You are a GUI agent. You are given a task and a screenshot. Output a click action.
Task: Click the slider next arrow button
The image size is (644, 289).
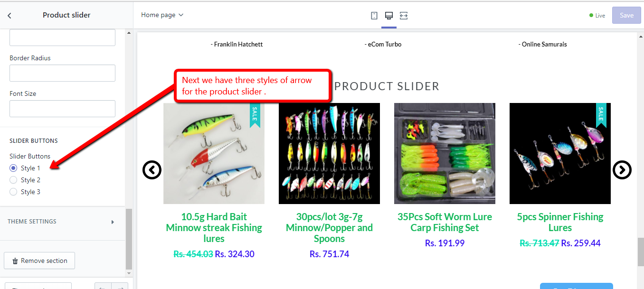point(622,170)
